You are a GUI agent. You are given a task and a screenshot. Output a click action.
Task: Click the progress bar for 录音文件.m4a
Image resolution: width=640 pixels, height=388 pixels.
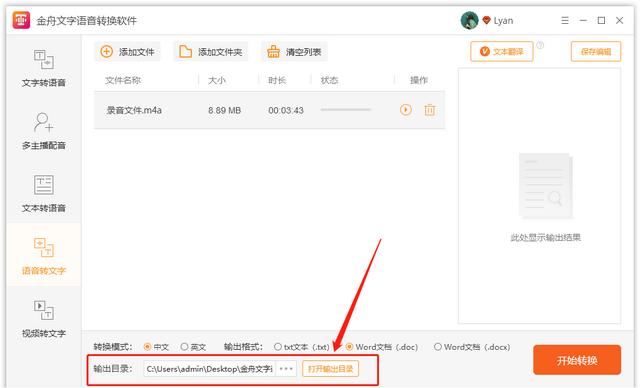[345, 110]
